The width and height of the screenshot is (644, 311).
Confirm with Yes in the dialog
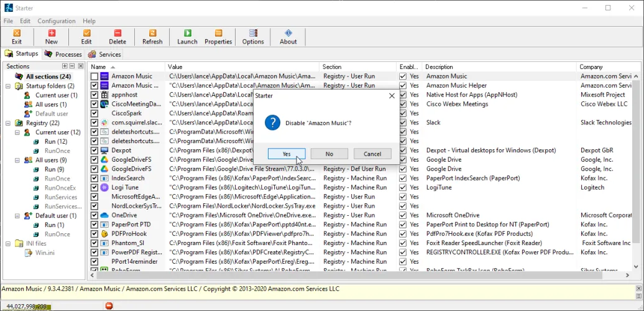tap(287, 154)
